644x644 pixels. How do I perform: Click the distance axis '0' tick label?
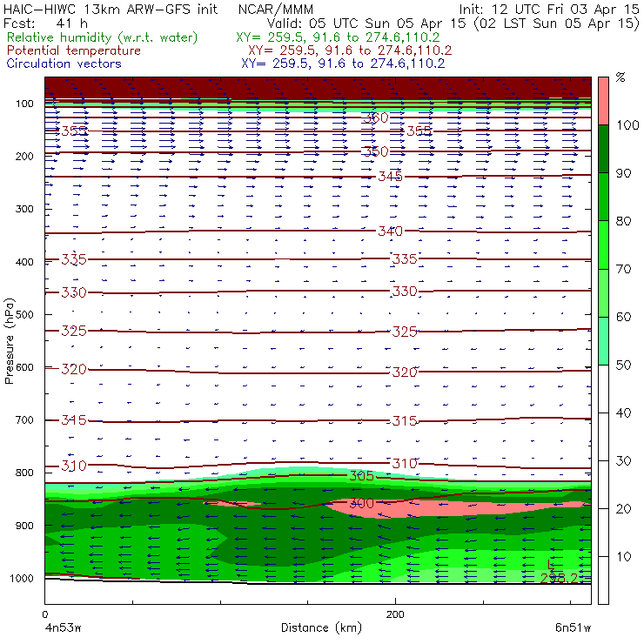pyautogui.click(x=44, y=614)
